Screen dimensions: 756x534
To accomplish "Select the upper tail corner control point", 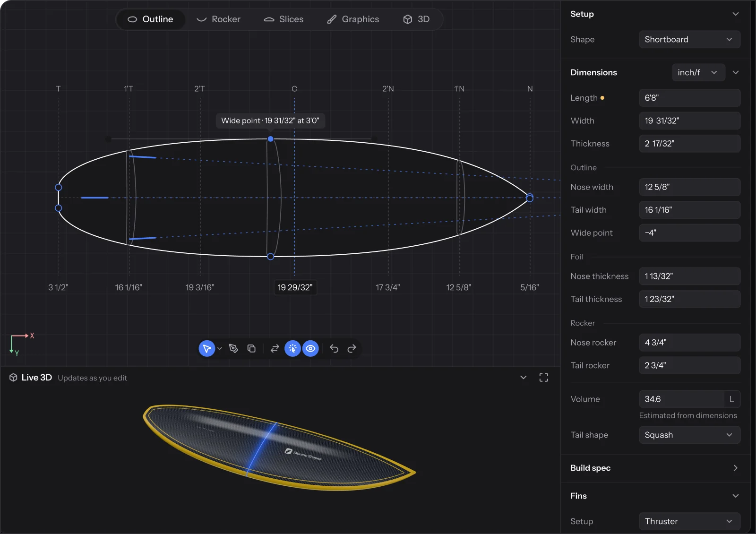I will 58,188.
